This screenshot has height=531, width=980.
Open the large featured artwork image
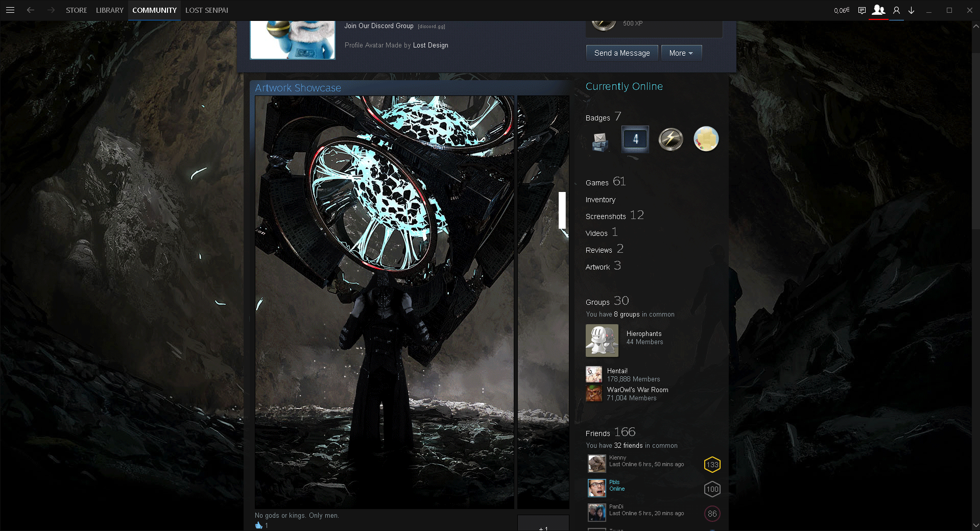[385, 302]
